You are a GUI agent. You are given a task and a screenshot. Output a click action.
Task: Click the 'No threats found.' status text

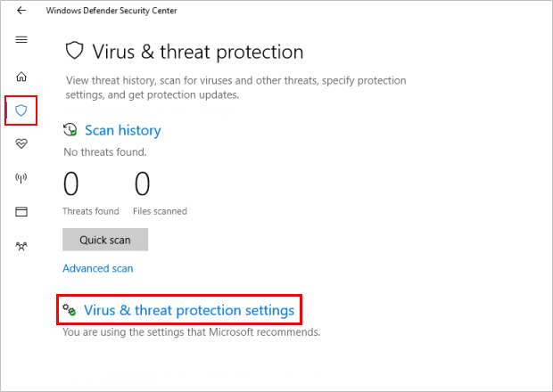click(104, 152)
